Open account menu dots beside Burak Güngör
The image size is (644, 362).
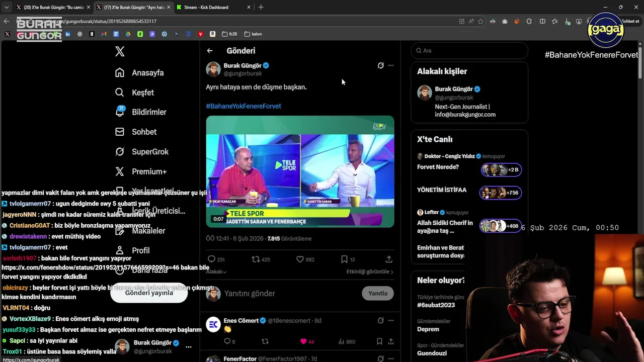[189, 347]
